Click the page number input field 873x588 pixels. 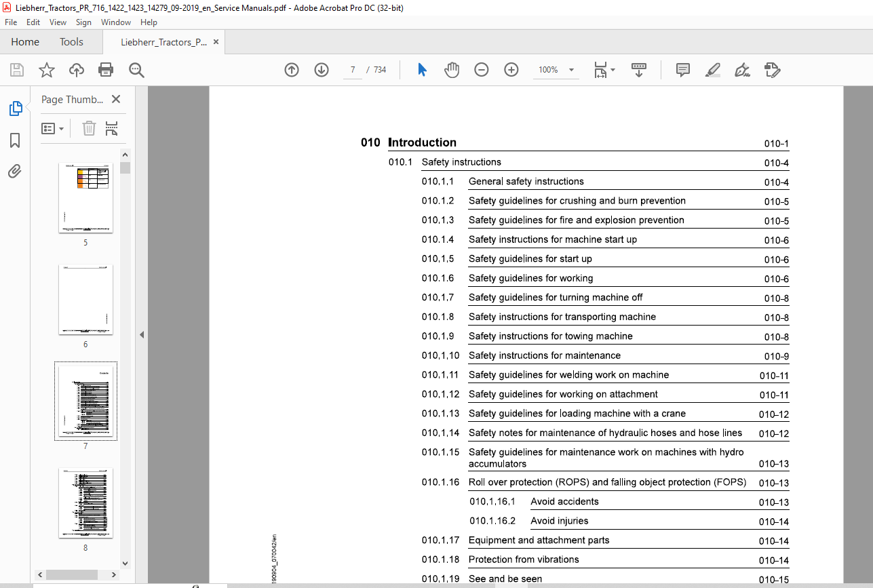(x=353, y=70)
